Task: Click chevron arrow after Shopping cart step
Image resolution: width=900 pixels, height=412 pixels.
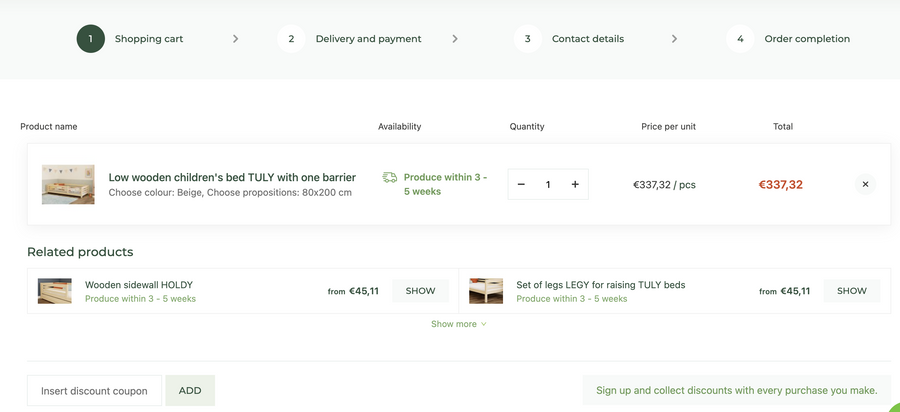Action: pos(236,39)
